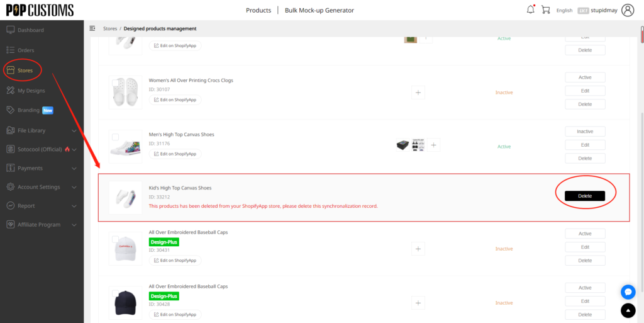Click the Dashboard monitor icon
644x323 pixels.
tap(11, 30)
